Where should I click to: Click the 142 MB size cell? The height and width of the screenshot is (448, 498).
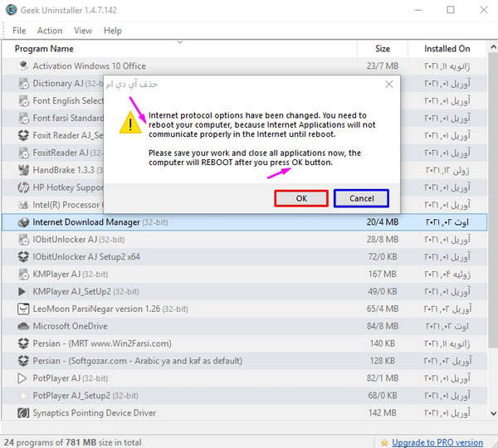pyautogui.click(x=382, y=413)
